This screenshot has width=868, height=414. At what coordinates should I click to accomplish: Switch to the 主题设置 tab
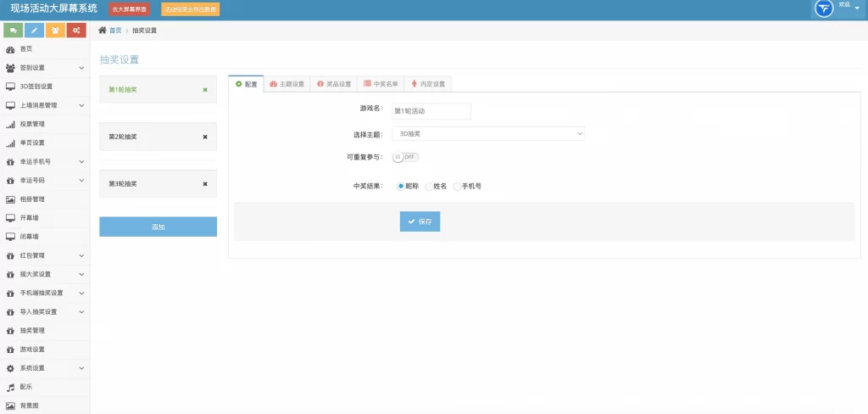[287, 84]
